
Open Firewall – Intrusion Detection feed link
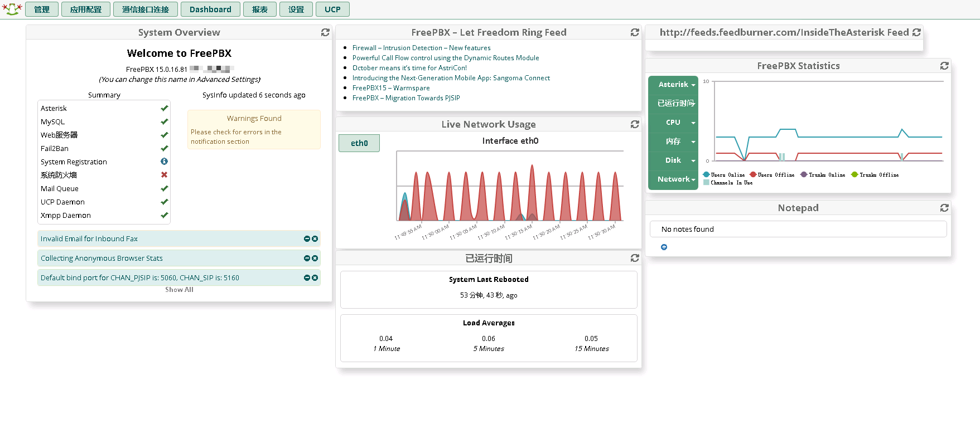pos(422,48)
